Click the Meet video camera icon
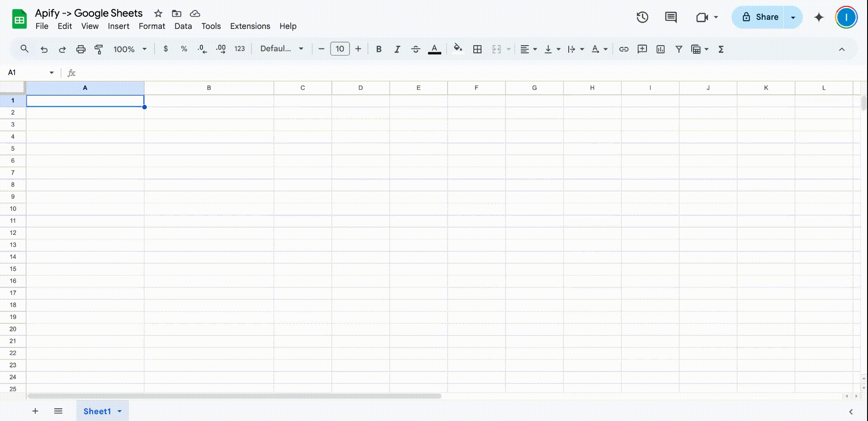The image size is (868, 421). click(702, 17)
